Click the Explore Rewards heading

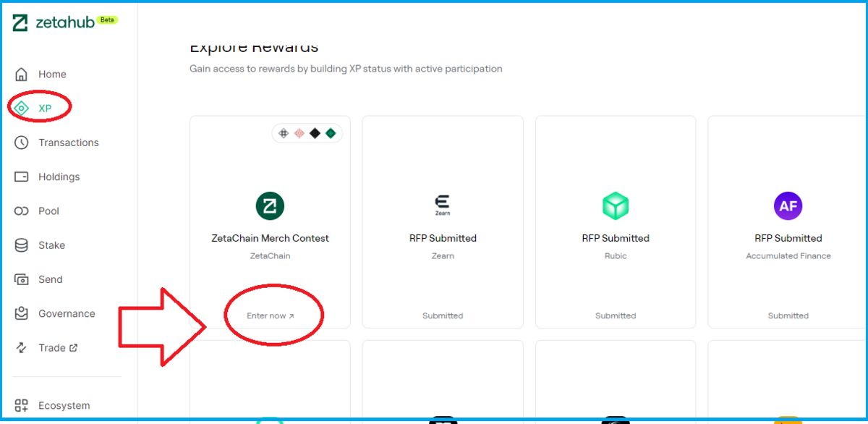tap(254, 48)
